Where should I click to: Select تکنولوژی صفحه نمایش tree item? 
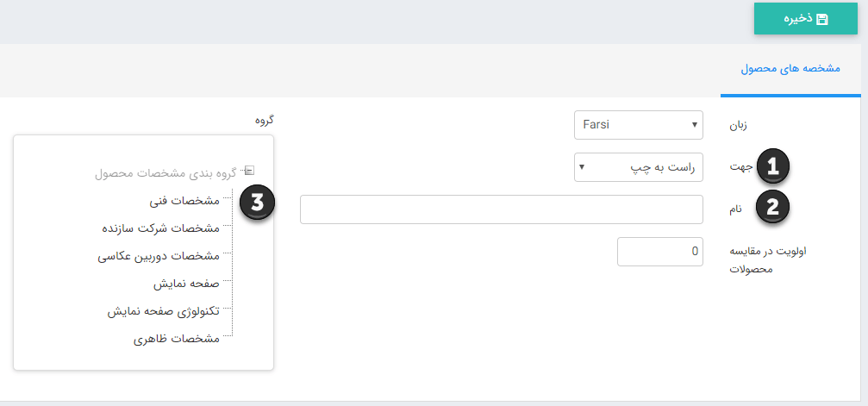[x=164, y=311]
